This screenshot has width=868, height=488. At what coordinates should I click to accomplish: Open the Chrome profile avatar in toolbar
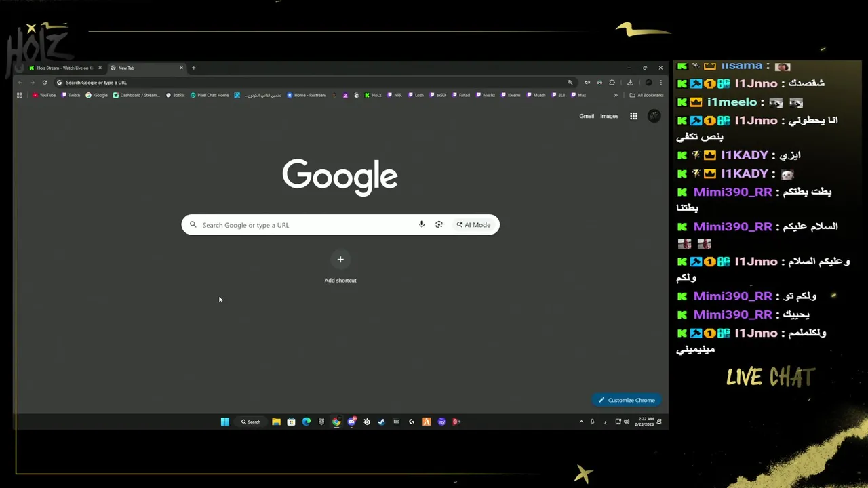(x=648, y=83)
